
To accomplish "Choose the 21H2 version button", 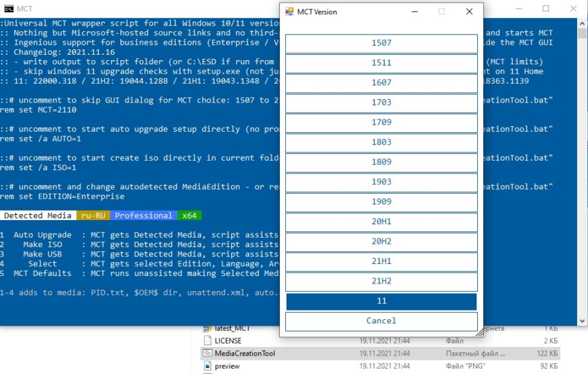I will pyautogui.click(x=381, y=282).
